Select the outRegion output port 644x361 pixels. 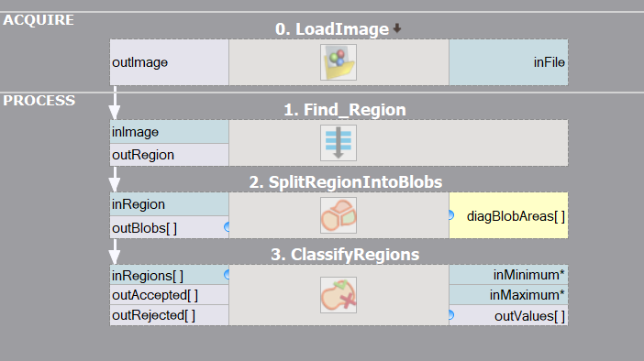(x=169, y=155)
